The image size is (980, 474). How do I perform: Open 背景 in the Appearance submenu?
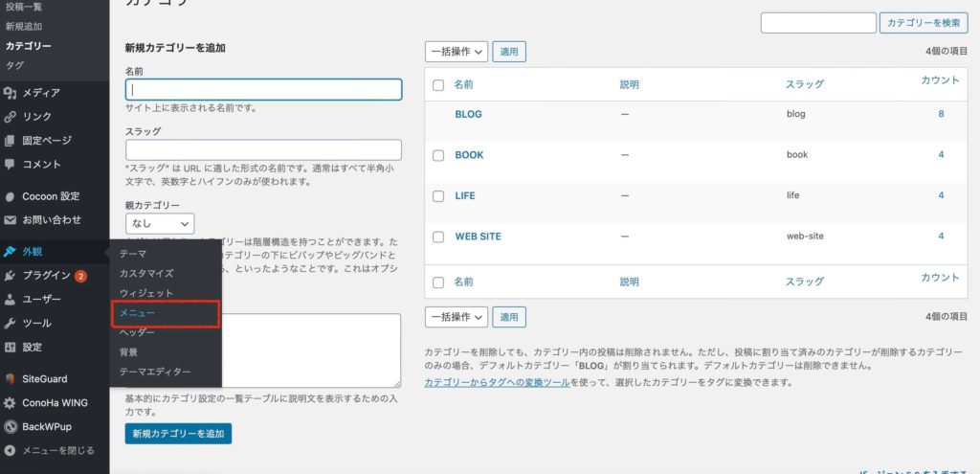click(x=128, y=352)
